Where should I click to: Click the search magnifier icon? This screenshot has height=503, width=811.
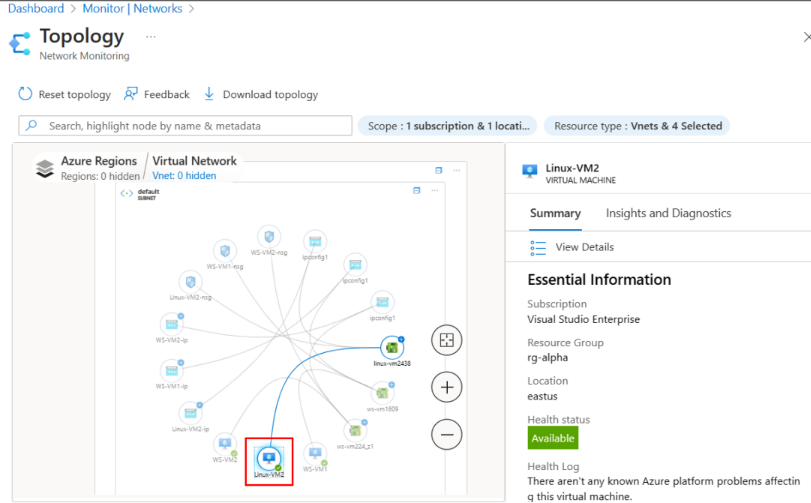(x=32, y=125)
